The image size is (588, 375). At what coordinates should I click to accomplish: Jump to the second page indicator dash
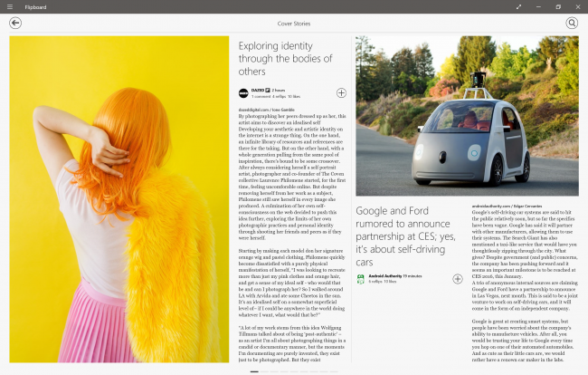(264, 371)
